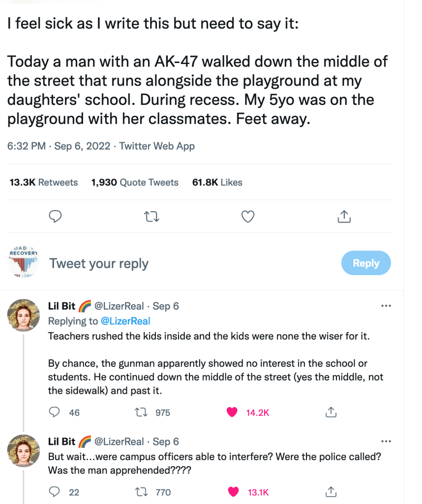Reply to the main AK-47 tweet
The height and width of the screenshot is (504, 422).
tap(56, 216)
